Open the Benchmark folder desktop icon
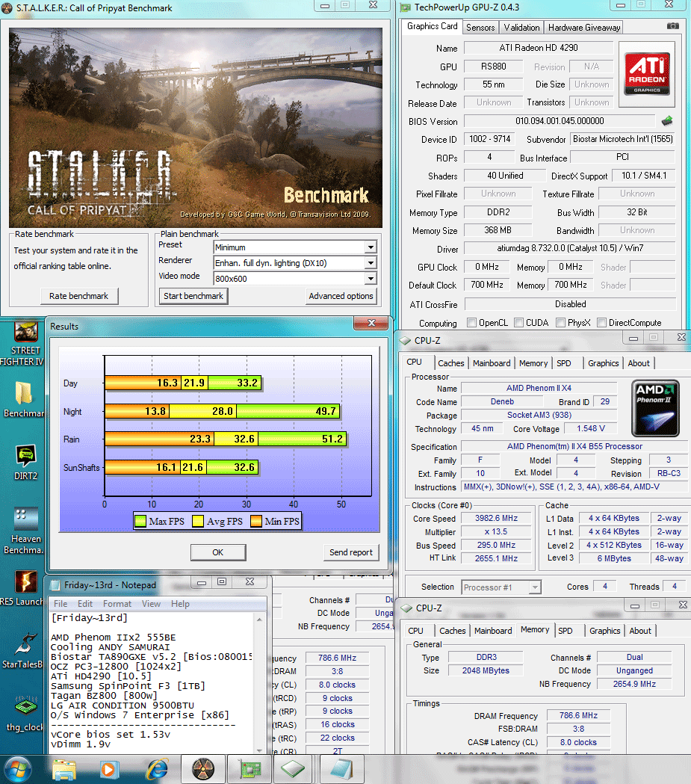 point(23,399)
